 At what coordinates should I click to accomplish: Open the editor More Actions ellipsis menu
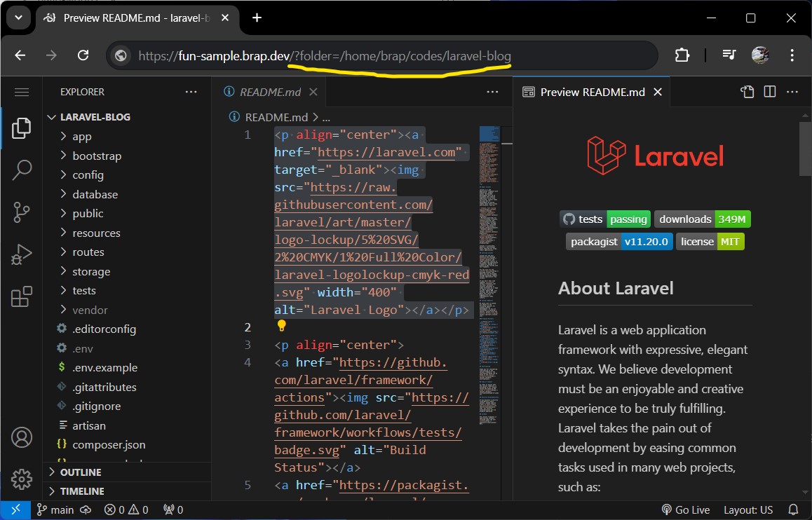[492, 92]
